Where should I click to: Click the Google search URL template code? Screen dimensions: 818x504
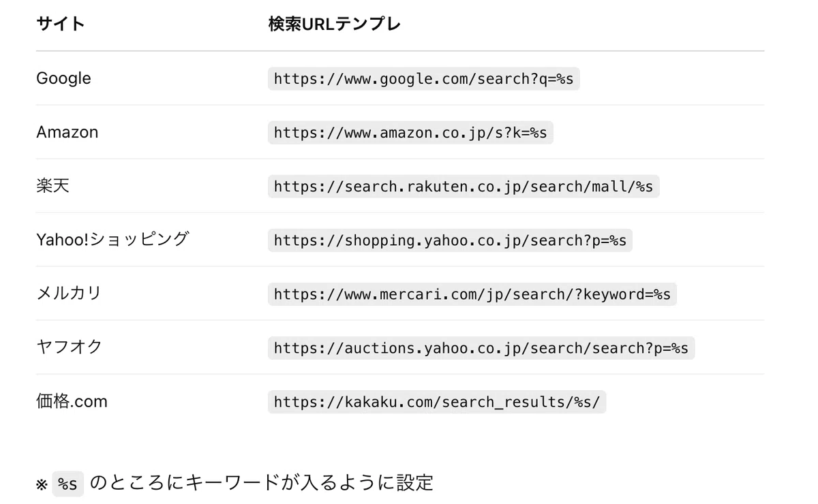pyautogui.click(x=423, y=78)
